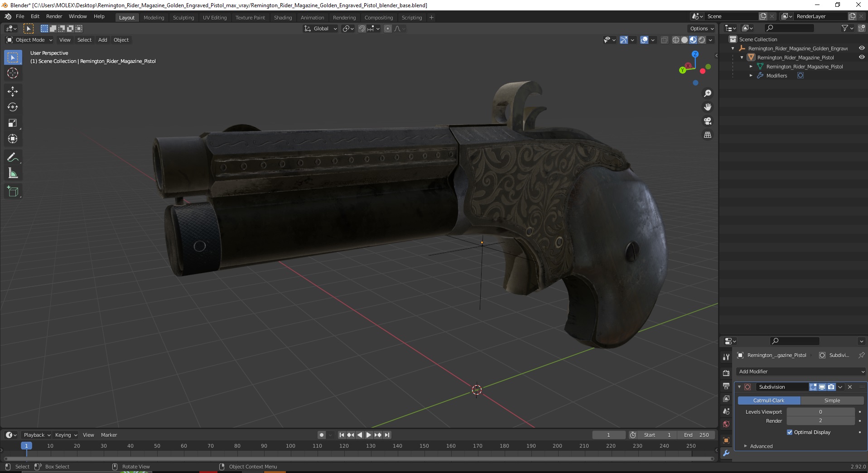This screenshot has height=473, width=868.
Task: Hide Remington_Rider_Magazine_Golden_Engraved collection eye
Action: [862, 48]
